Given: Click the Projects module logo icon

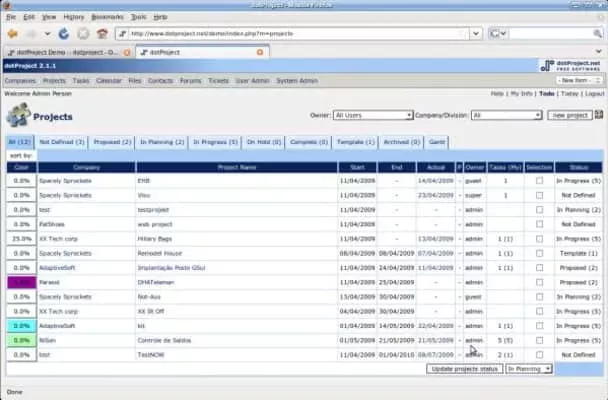Looking at the screenshot, I should click(x=17, y=116).
